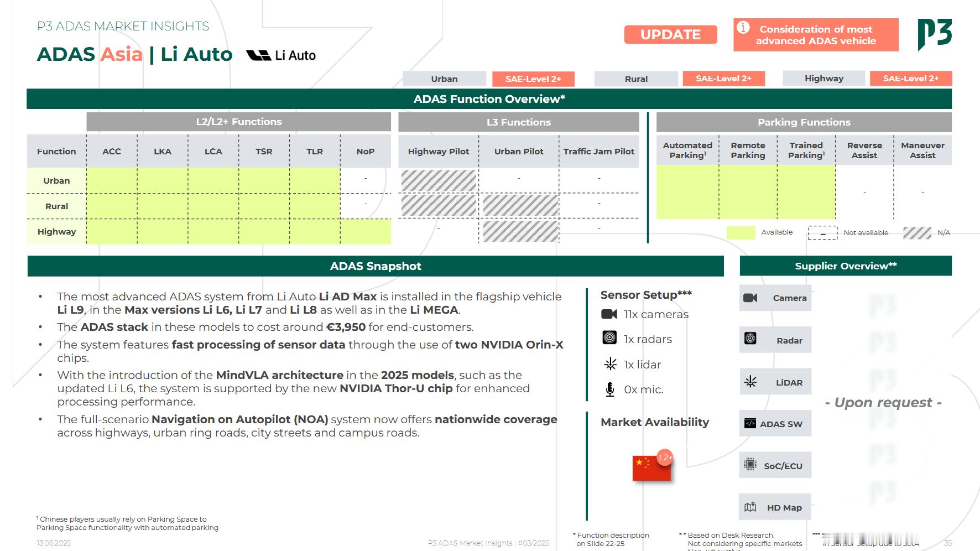
Task: Click the SAE-Level 2+ tag next to Urban
Action: (533, 79)
